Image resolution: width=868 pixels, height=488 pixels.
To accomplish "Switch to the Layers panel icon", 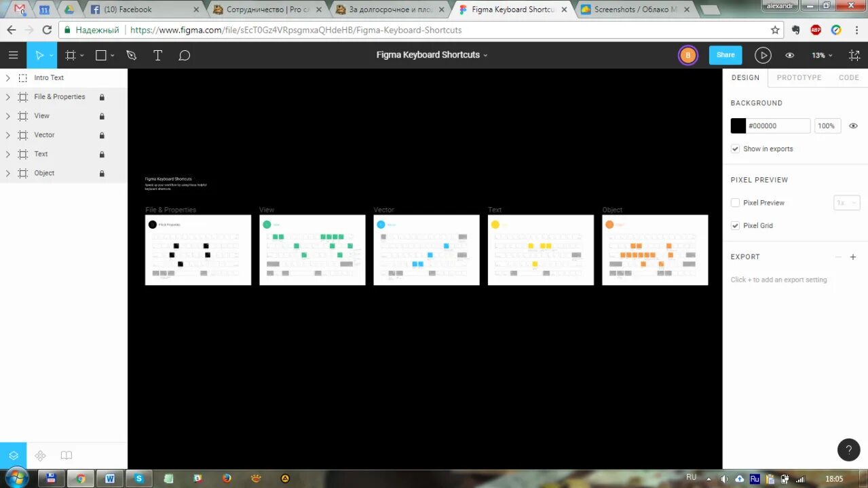I will point(13,455).
